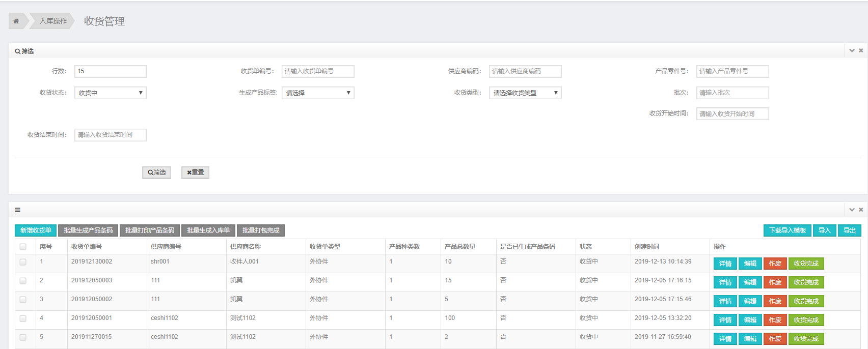
Task: Close the filter panel with X icon
Action: click(x=861, y=51)
